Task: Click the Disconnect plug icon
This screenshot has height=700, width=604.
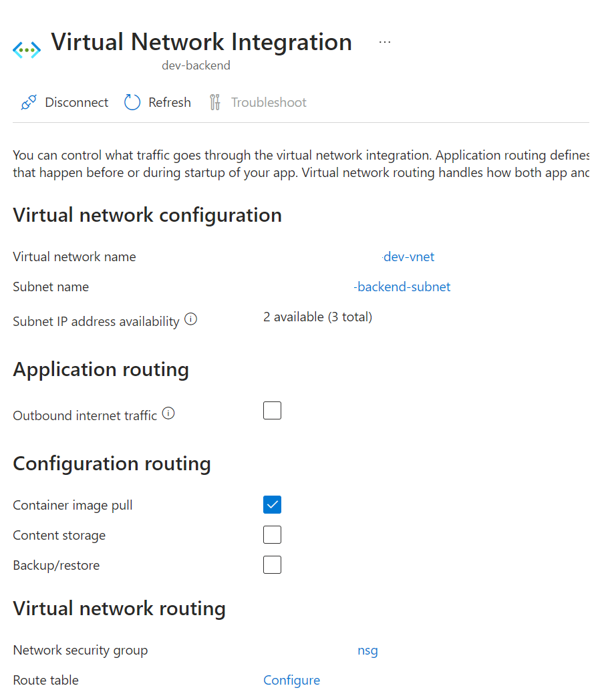Action: pos(28,102)
